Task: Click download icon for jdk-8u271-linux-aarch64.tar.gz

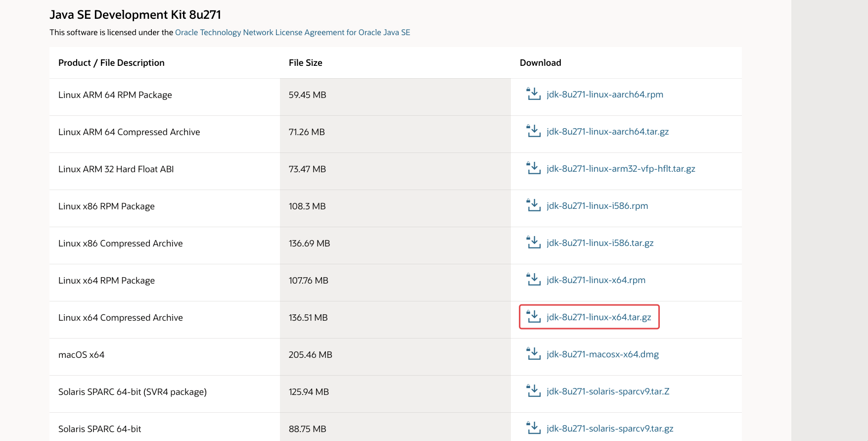Action: pyautogui.click(x=533, y=131)
